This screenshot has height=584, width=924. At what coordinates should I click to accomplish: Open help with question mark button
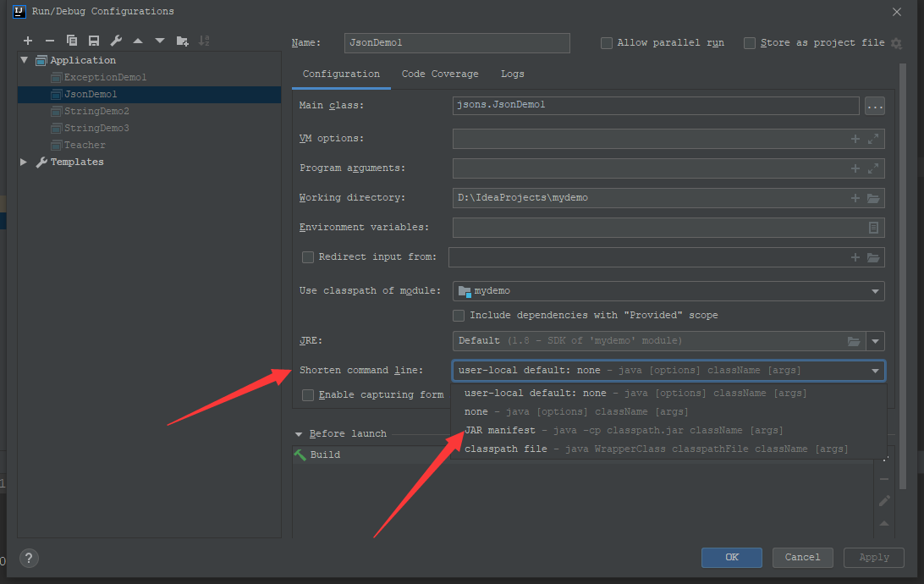29,558
